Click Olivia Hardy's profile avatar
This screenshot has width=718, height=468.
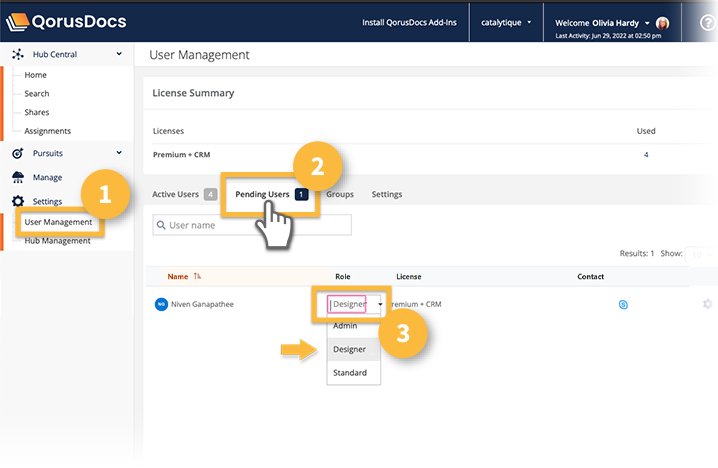[663, 23]
